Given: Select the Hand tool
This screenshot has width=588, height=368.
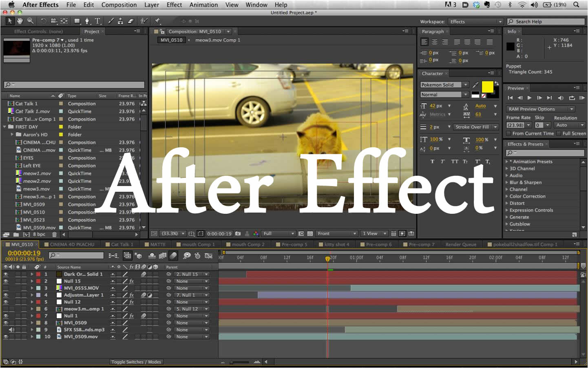Looking at the screenshot, I should point(20,21).
